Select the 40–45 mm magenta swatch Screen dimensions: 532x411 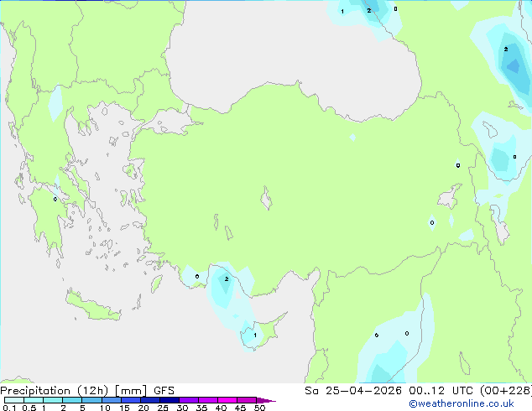pyautogui.click(x=227, y=400)
